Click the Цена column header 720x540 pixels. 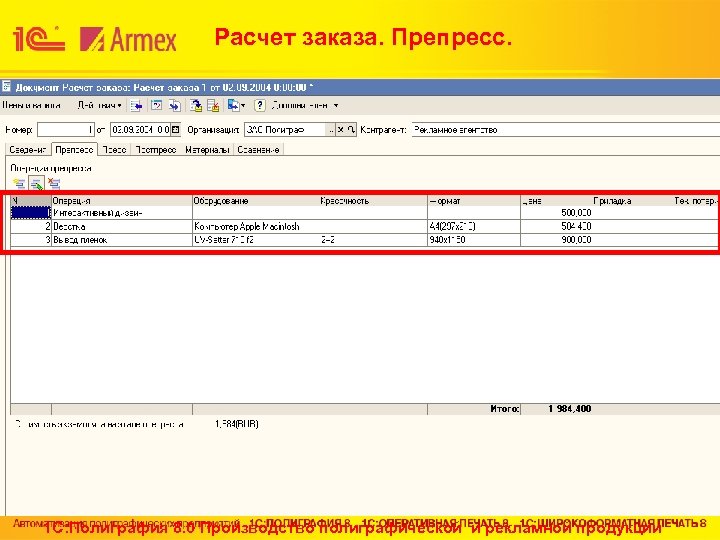[x=557, y=201]
